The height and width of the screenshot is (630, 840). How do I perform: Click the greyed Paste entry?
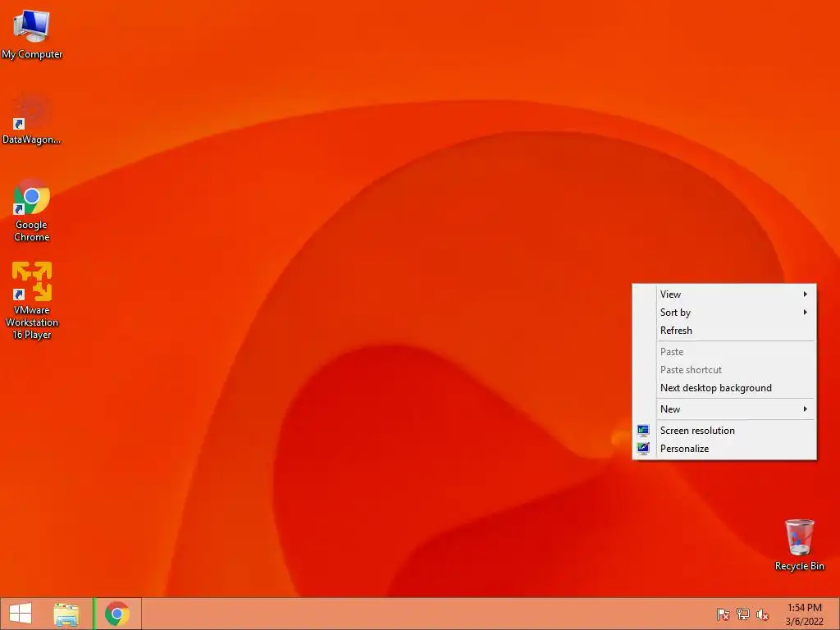click(x=724, y=352)
